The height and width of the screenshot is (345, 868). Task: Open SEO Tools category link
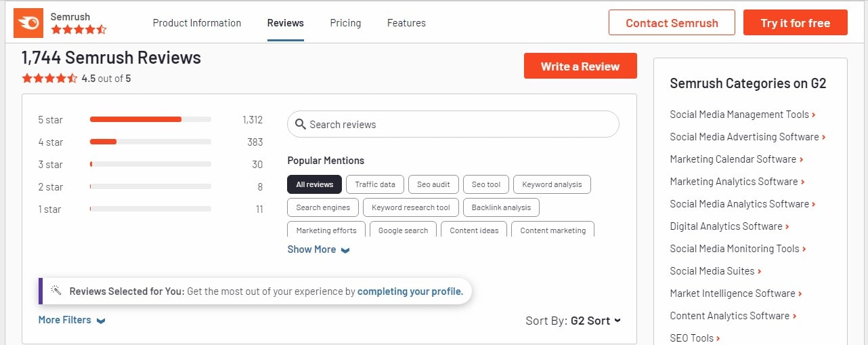(x=695, y=338)
